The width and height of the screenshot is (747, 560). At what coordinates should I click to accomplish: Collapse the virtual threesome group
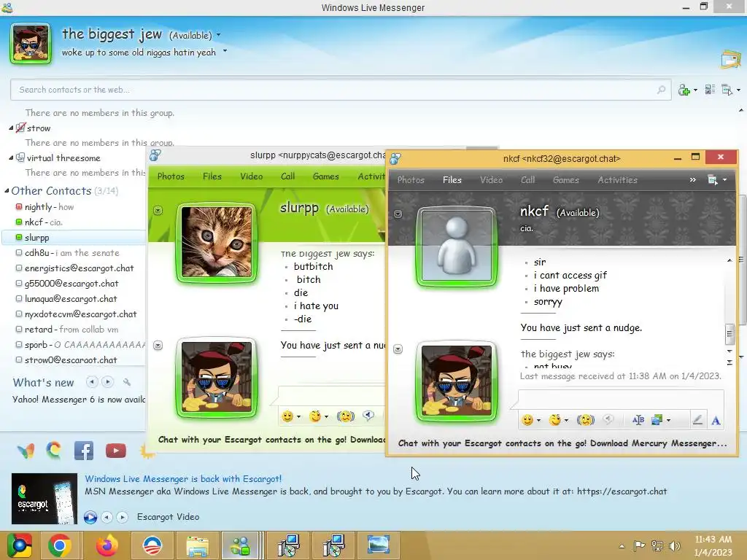click(x=11, y=157)
